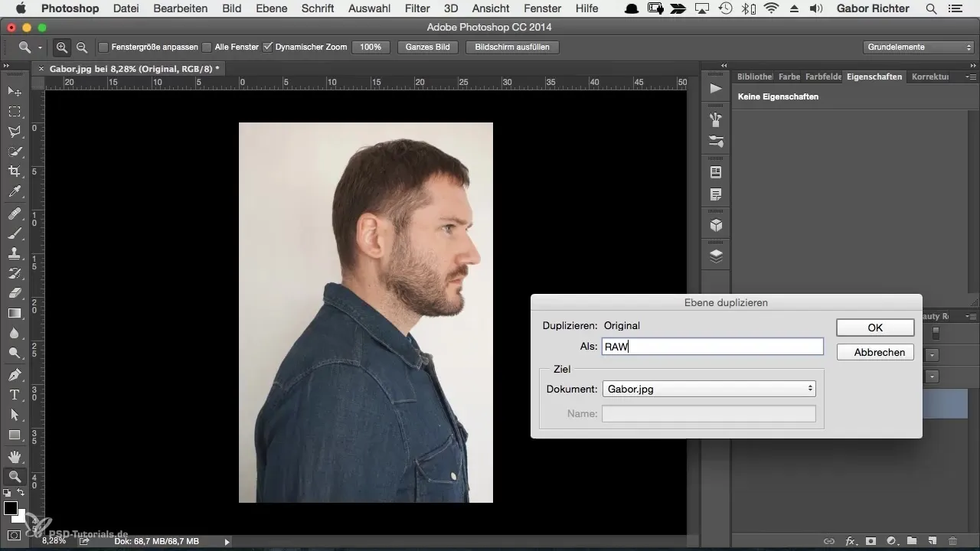
Task: Select the Crop tool
Action: point(14,171)
